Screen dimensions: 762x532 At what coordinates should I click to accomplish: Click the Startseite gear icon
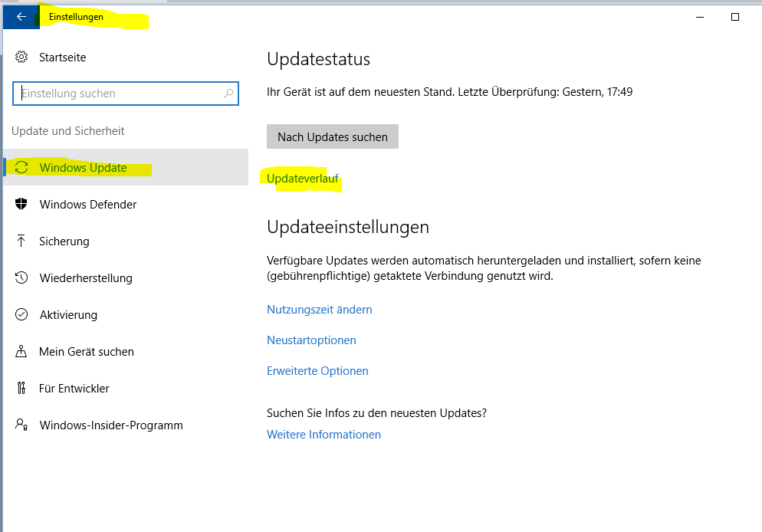click(x=21, y=57)
